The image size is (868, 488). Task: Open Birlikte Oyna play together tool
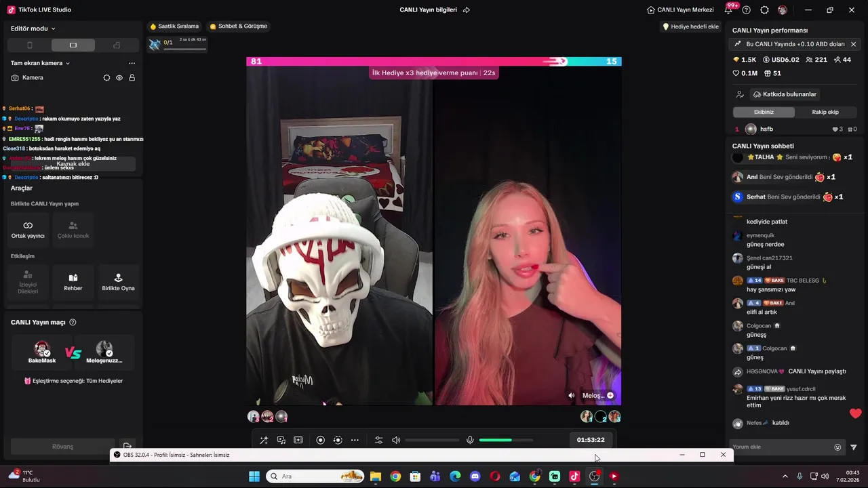[x=118, y=282]
